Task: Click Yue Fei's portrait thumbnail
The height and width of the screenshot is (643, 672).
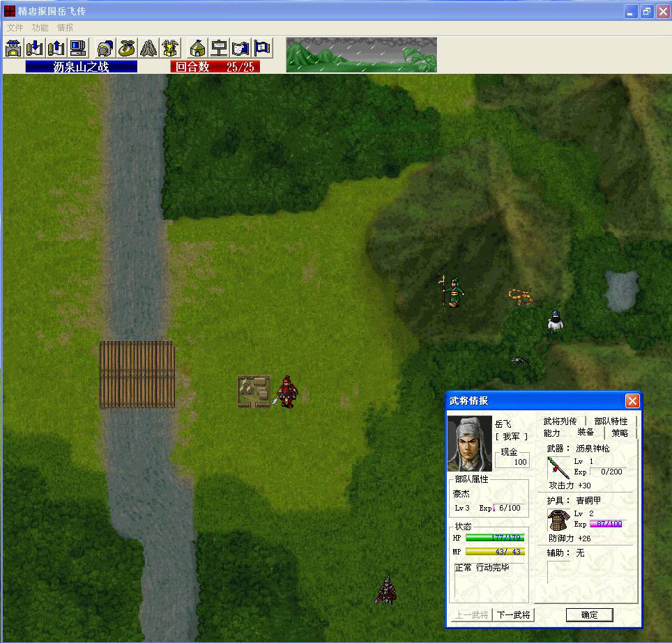Action: click(x=469, y=443)
